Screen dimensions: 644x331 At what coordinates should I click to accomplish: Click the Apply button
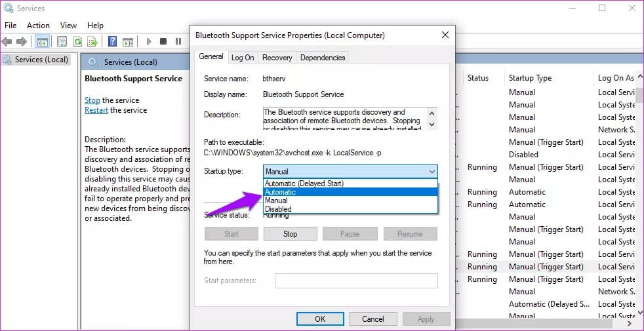(x=426, y=319)
